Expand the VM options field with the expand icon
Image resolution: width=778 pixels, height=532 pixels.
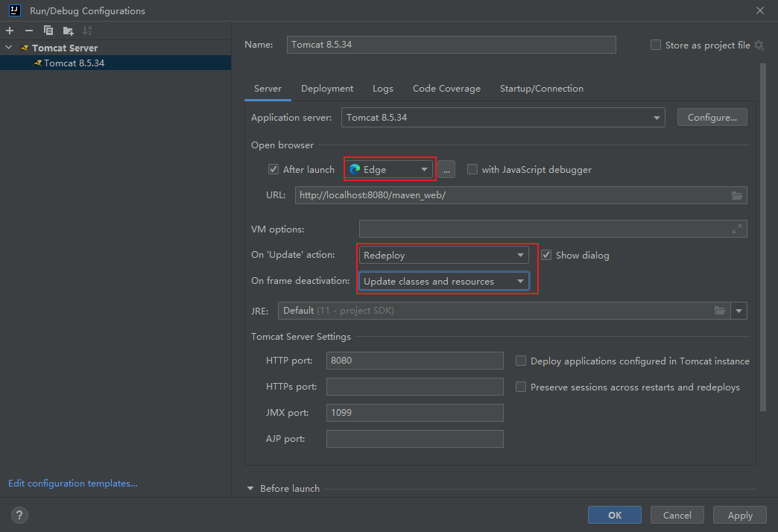737,229
